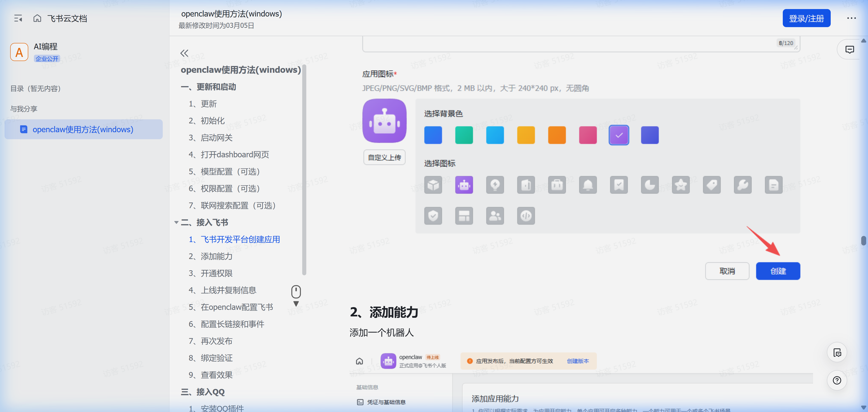Choose the shield icon in the icon picker
This screenshot has height=412, width=868.
tap(433, 216)
